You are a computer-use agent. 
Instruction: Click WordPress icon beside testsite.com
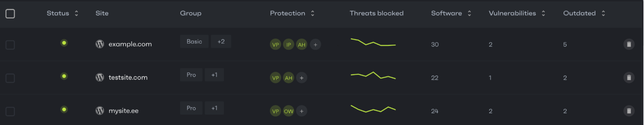[x=100, y=77]
